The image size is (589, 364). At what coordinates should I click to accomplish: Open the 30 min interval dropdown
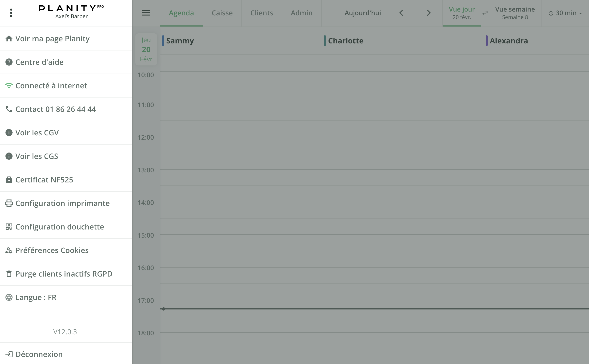tap(565, 13)
